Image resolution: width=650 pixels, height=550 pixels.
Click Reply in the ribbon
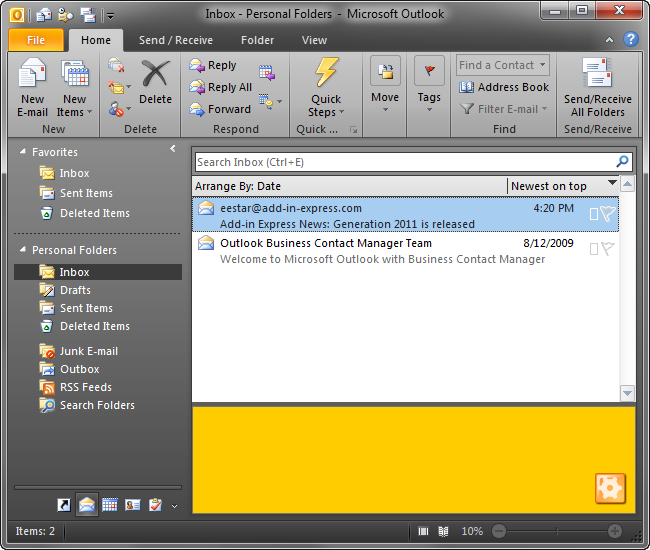coord(213,65)
